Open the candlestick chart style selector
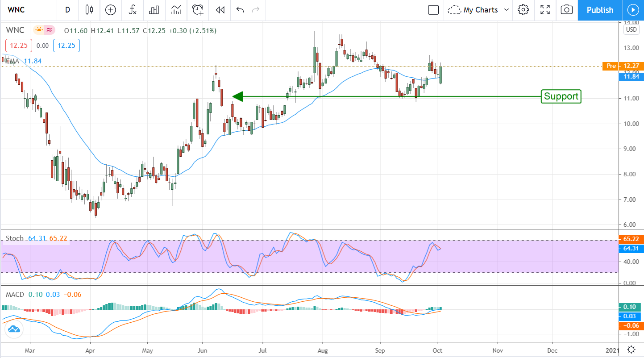Screen dimensions: 644x358 pyautogui.click(x=89, y=10)
